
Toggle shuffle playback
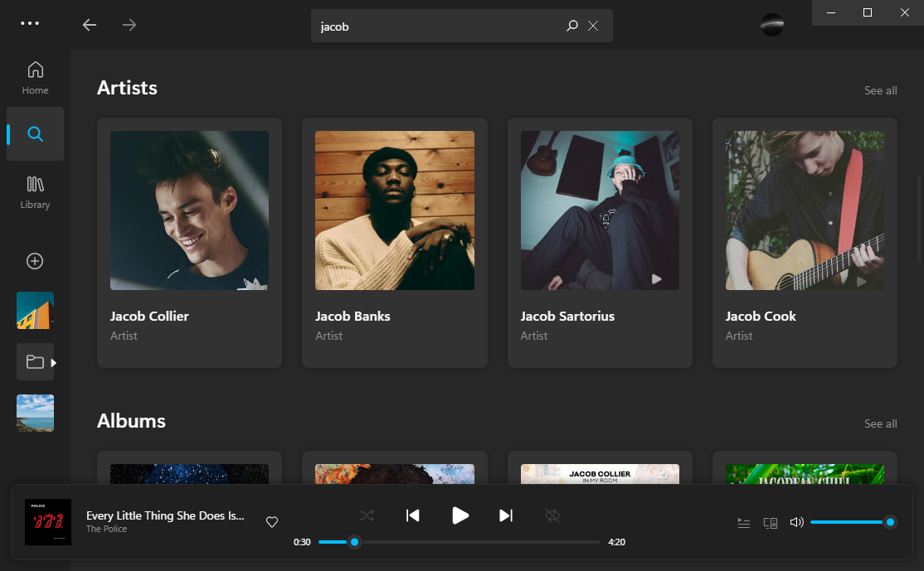coord(367,515)
